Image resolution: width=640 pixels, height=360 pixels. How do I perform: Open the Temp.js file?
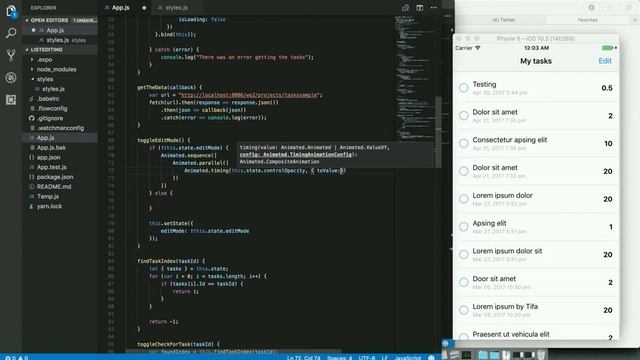(48, 197)
